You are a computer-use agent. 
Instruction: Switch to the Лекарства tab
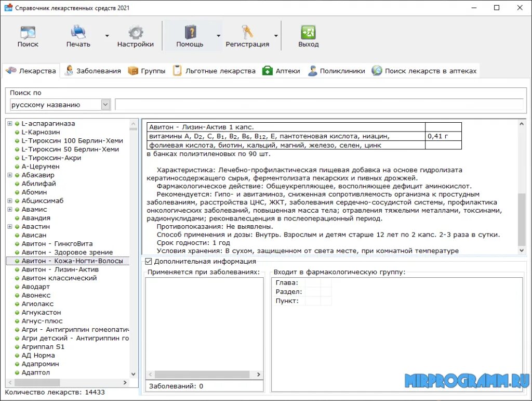[31, 71]
